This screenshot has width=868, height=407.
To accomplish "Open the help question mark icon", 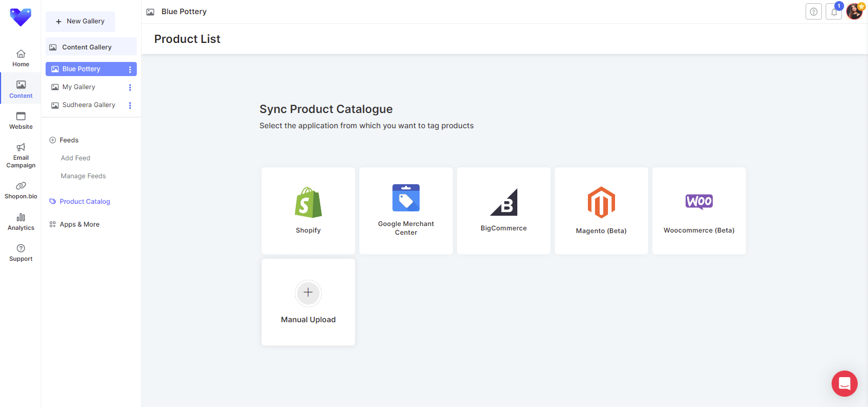I will (x=813, y=12).
